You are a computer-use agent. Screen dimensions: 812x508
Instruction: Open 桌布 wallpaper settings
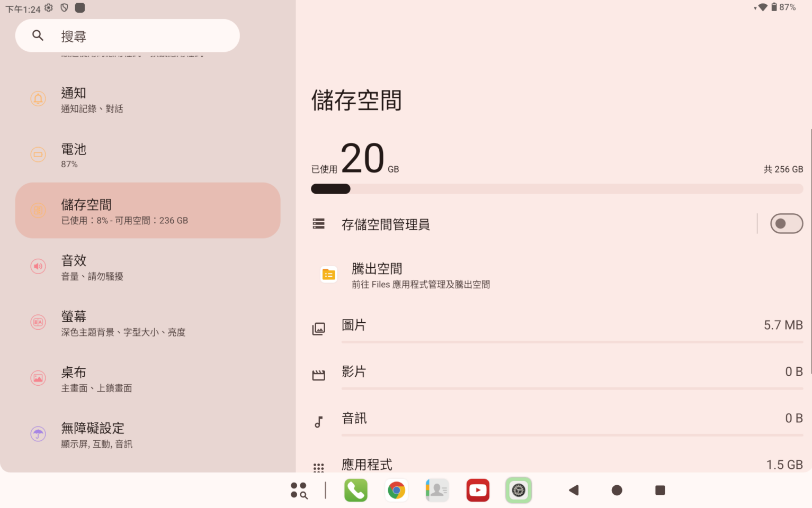point(148,378)
